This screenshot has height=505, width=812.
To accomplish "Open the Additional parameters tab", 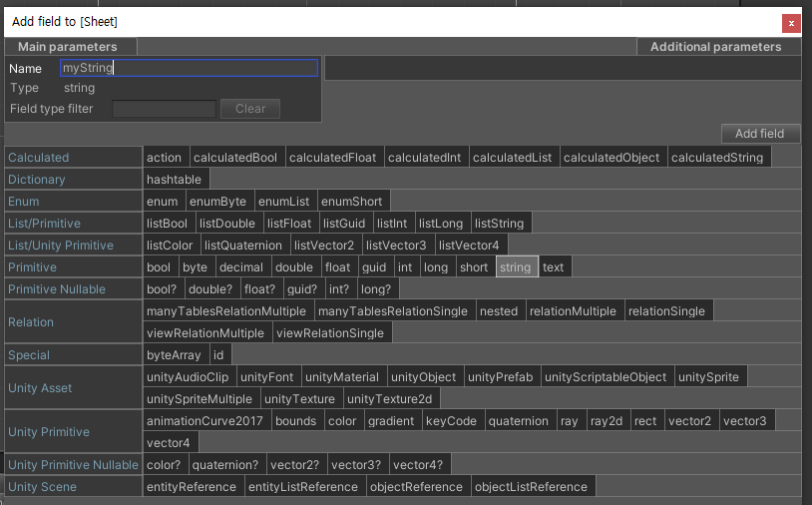I will click(718, 47).
